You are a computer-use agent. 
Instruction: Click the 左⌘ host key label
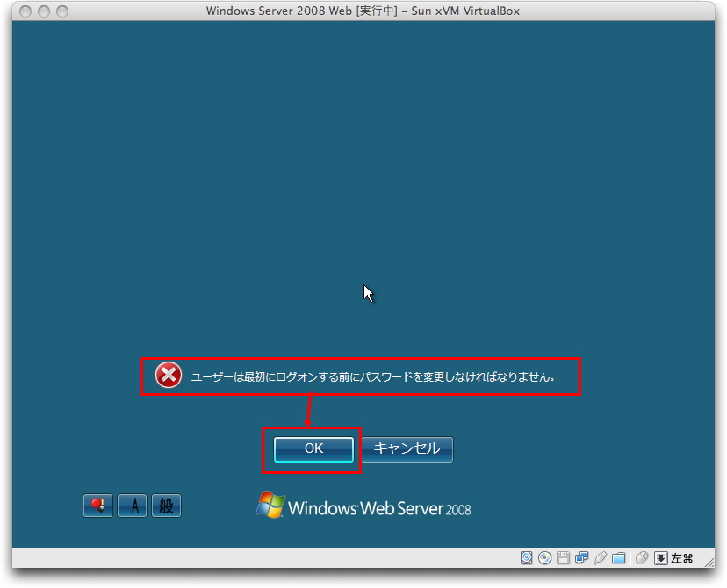[x=681, y=558]
